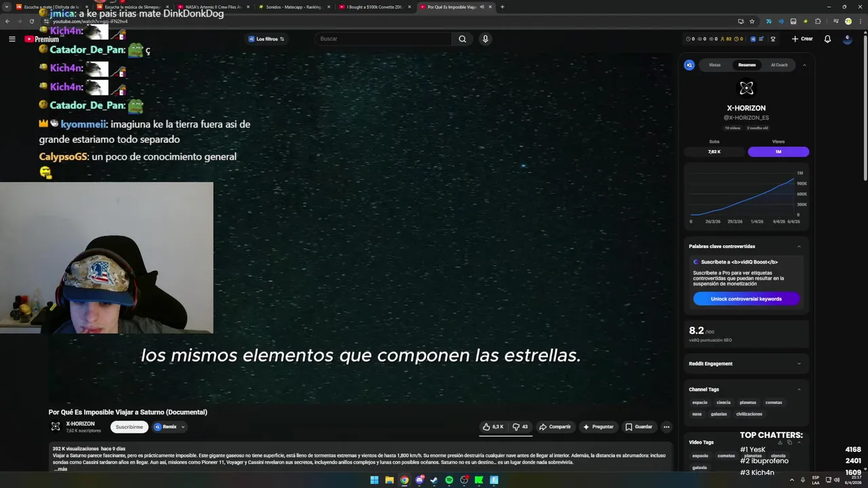This screenshot has width=868, height=488.
Task: Click the search magnifier button
Action: tap(462, 39)
